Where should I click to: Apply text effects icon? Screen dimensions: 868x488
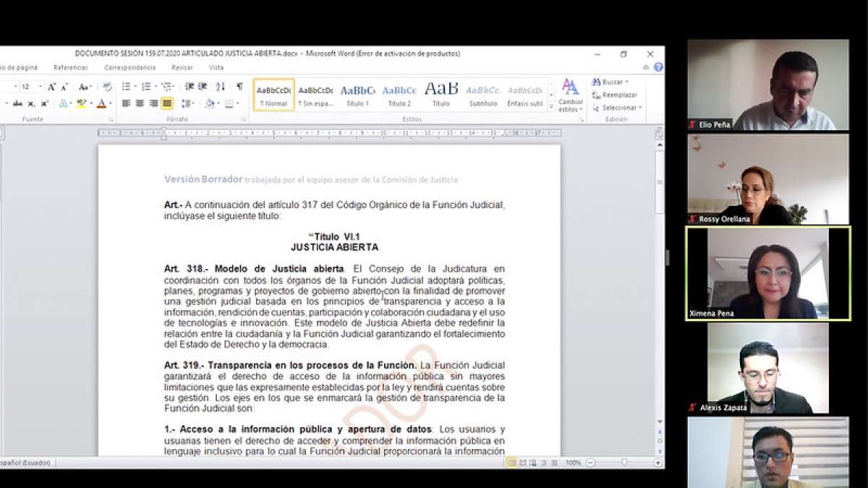point(64,103)
